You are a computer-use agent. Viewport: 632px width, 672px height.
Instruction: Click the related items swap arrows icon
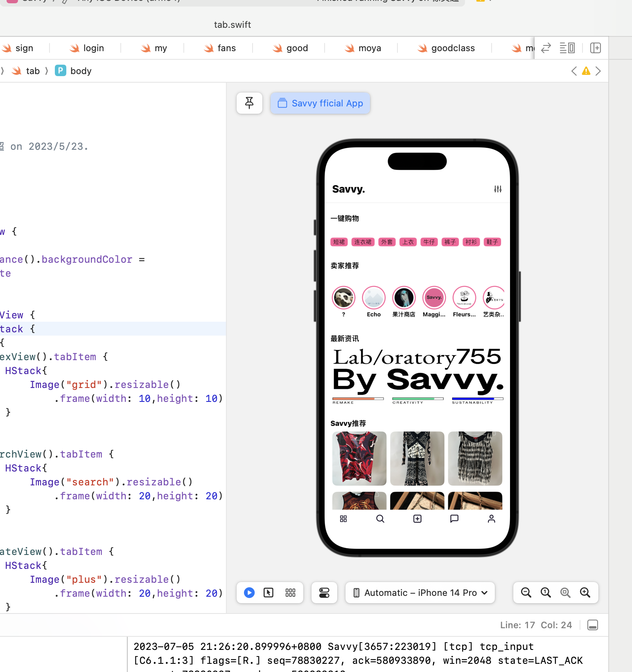546,48
